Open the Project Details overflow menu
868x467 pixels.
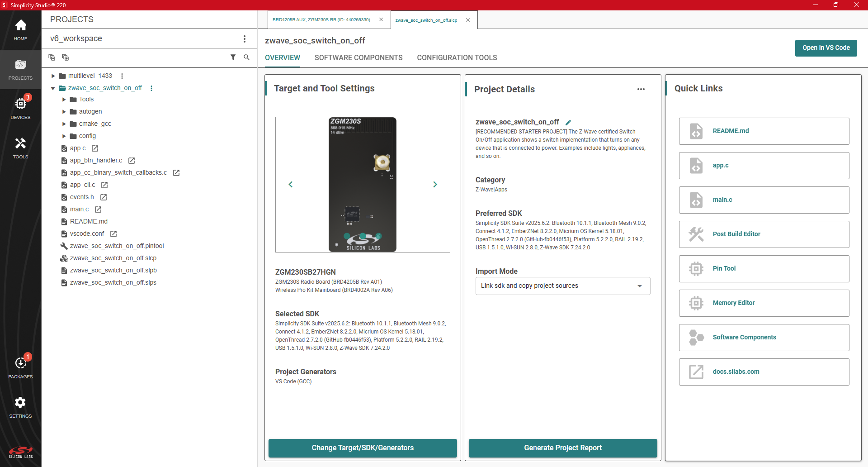pos(641,89)
